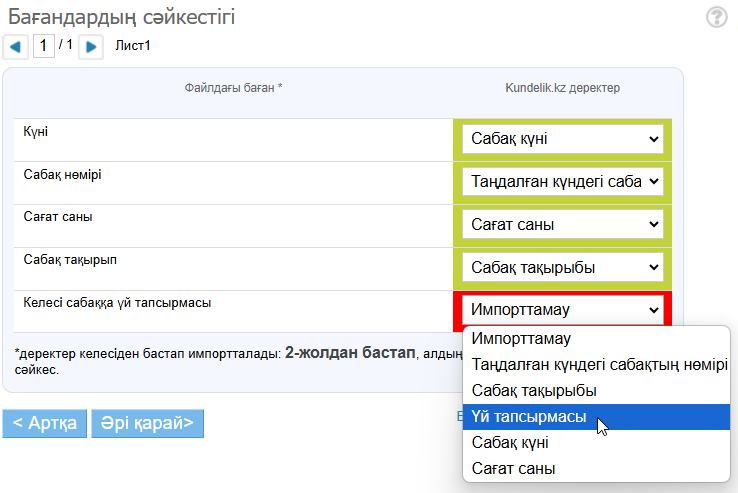The height and width of the screenshot is (493, 738).
Task: Go to previous sheet page arrow
Action: 17,46
